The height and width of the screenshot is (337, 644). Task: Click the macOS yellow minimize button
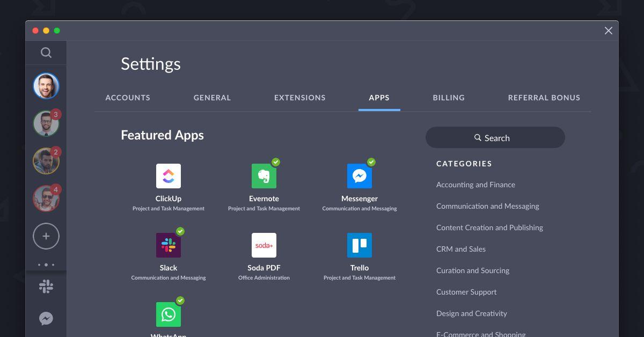coord(46,31)
